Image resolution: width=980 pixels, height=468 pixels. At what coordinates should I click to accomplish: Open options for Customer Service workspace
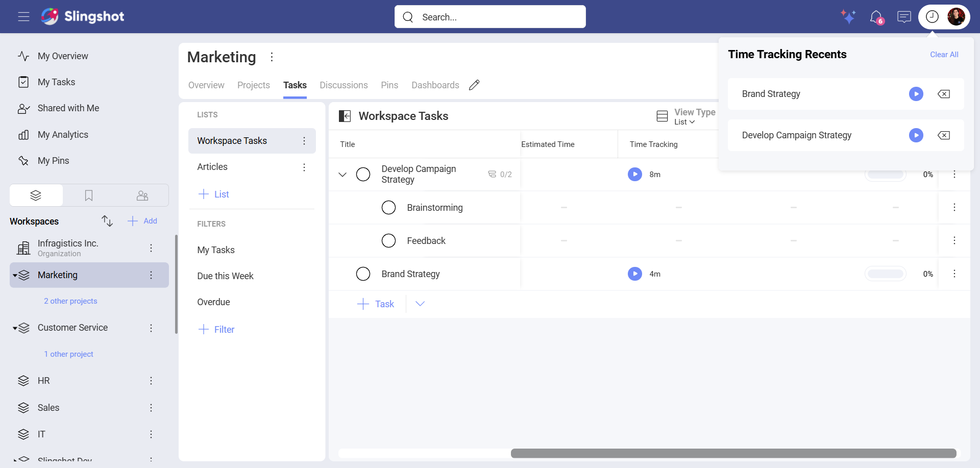coord(151,328)
